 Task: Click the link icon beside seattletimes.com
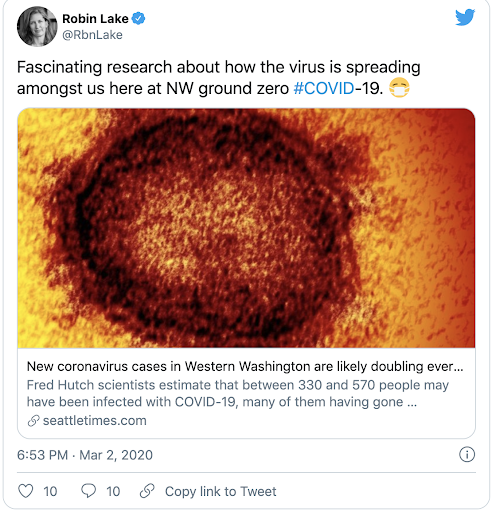pyautogui.click(x=33, y=421)
